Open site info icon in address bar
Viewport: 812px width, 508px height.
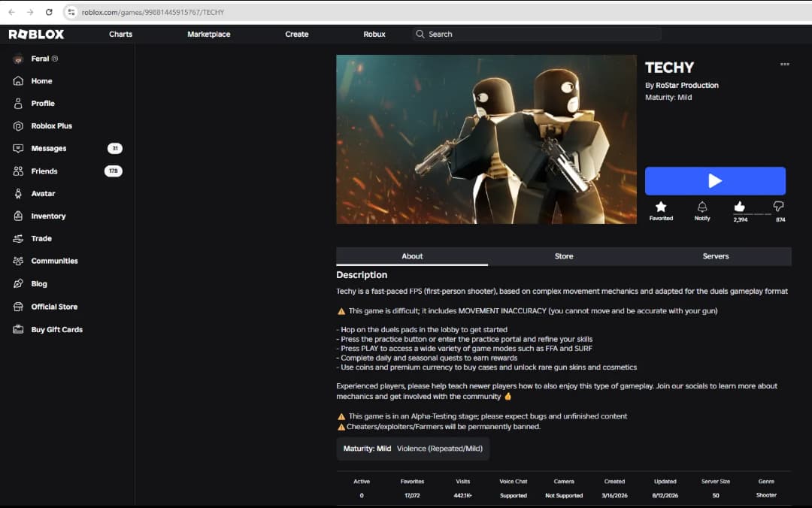pyautogui.click(x=71, y=12)
